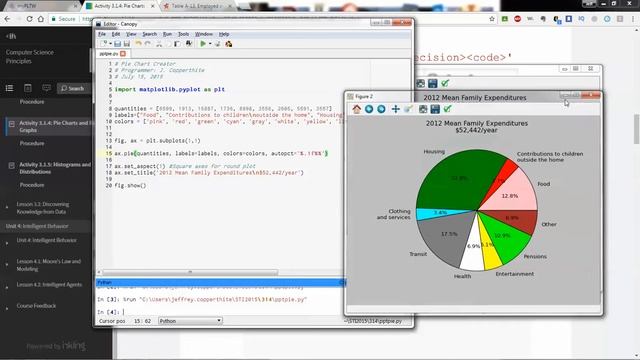Viewport: 640px width, 360px height.
Task: Switch to the Activity 3.1.4 Pie Charts browser tab
Action: point(119,6)
